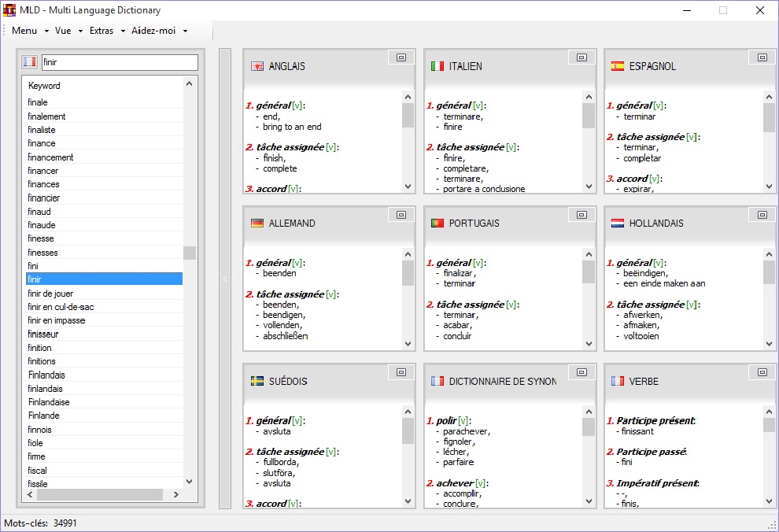Open the Menu dropdown
This screenshot has width=779, height=532.
(30, 31)
